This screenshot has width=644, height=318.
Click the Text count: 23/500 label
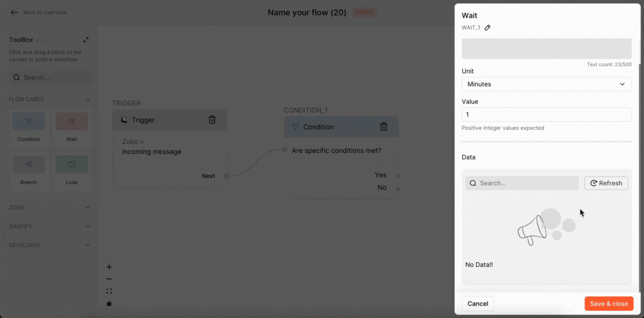click(x=609, y=64)
